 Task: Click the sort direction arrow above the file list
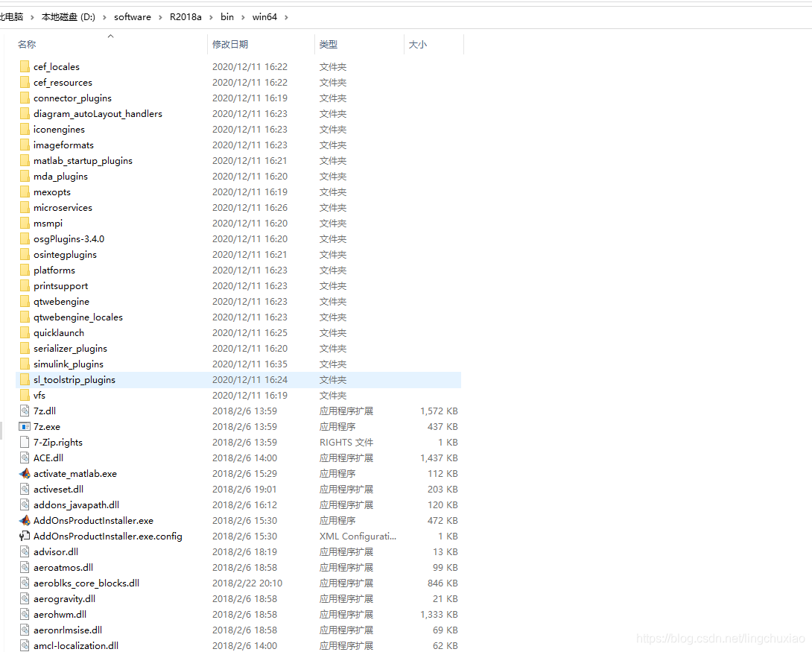point(110,35)
